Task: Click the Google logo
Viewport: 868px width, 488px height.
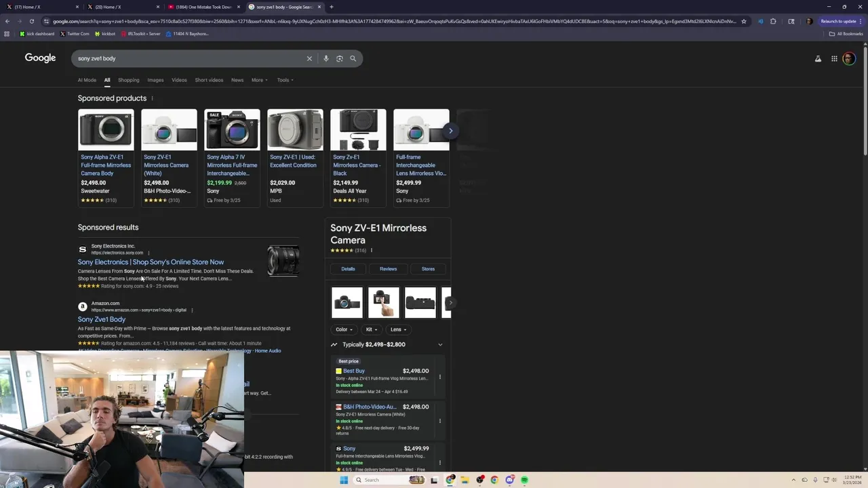Action: tap(41, 58)
